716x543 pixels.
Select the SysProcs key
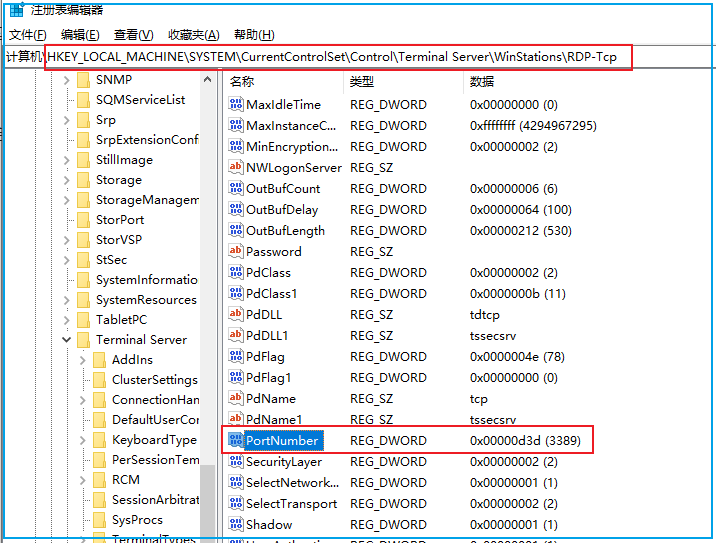coord(137,520)
